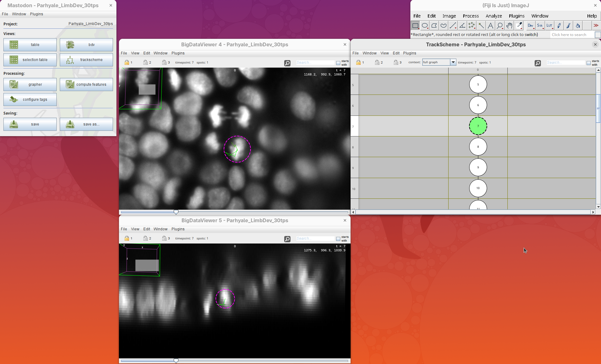Toggle lock 1 in BigDataViewer 4

pyautogui.click(x=127, y=63)
